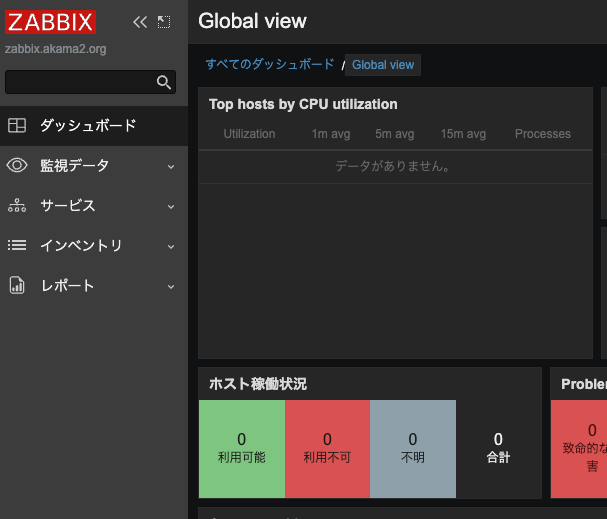Click the Processes column header
The height and width of the screenshot is (519, 607).
tap(543, 134)
